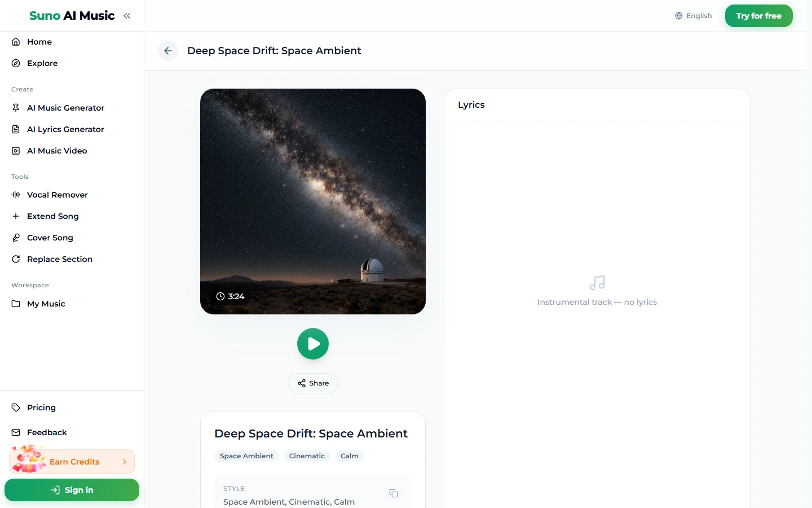Click the Feedback envelope icon
The image size is (812, 508).
16,432
